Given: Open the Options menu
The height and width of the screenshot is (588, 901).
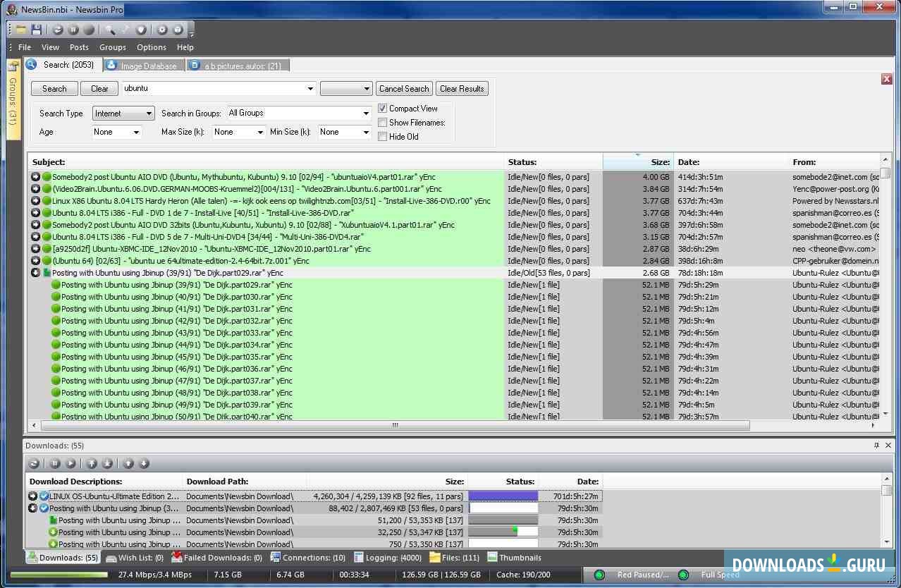Looking at the screenshot, I should pos(152,47).
